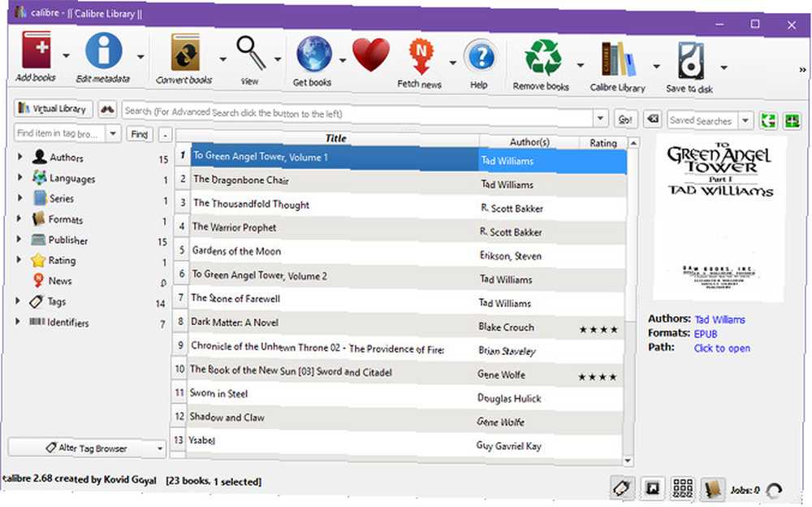Open the Help icon
This screenshot has height=507, width=812.
(x=481, y=57)
